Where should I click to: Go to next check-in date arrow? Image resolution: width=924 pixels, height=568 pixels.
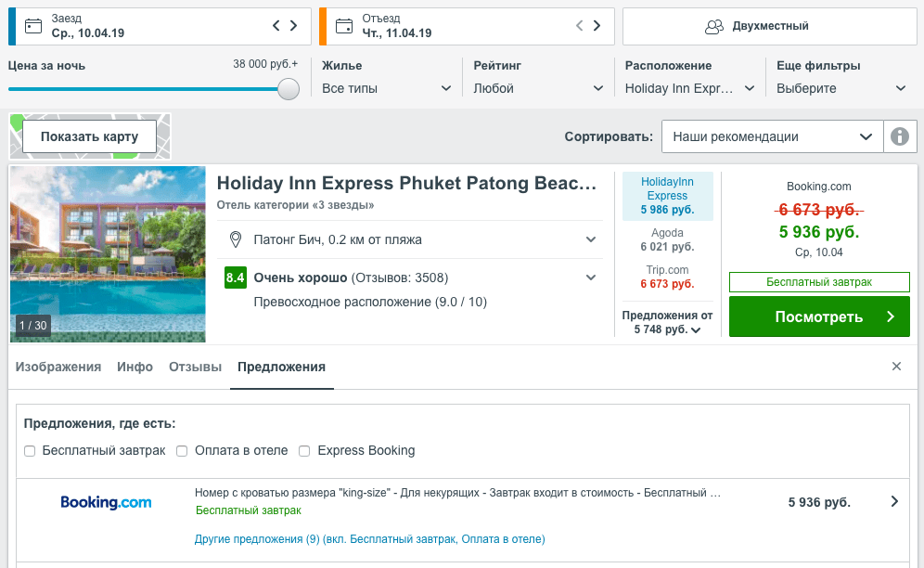point(293,25)
